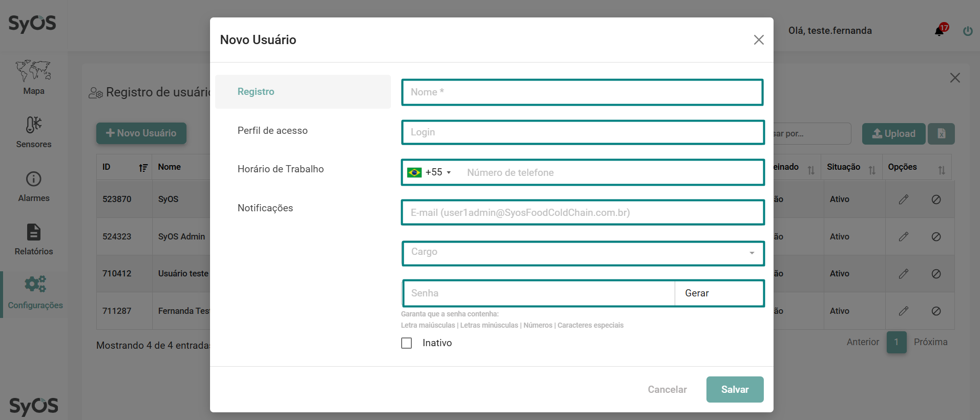Sort table by Situação column

coord(871,170)
